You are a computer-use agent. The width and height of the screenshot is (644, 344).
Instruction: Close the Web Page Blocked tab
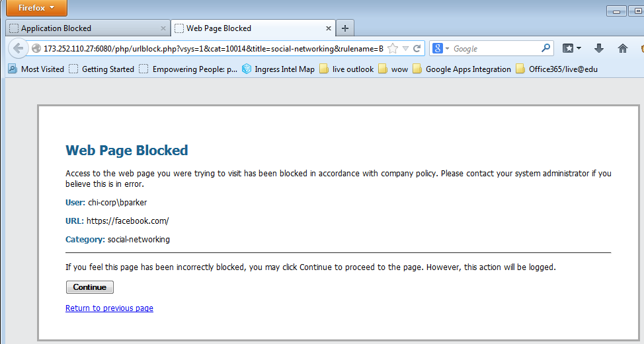click(328, 28)
